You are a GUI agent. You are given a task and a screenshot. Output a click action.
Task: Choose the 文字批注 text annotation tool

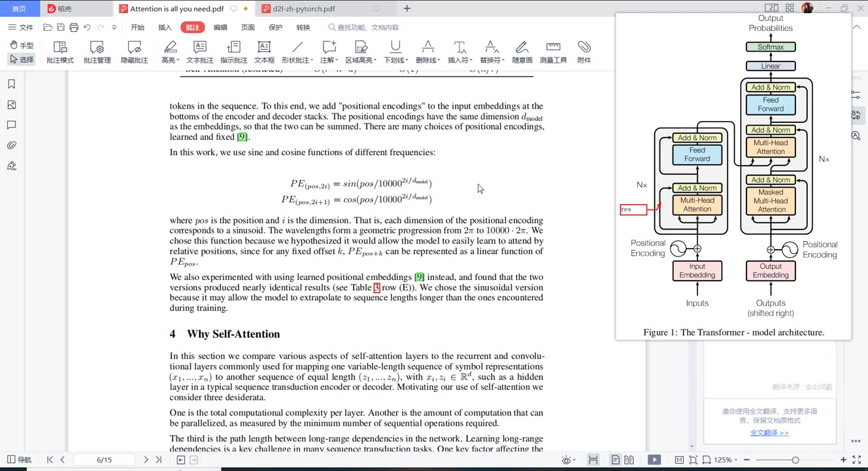pos(200,52)
